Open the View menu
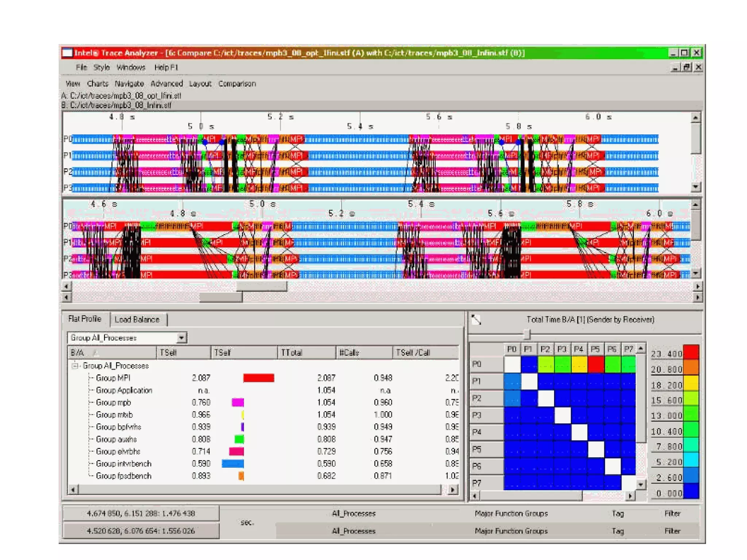Viewport: 747px width, 560px height. pos(73,84)
